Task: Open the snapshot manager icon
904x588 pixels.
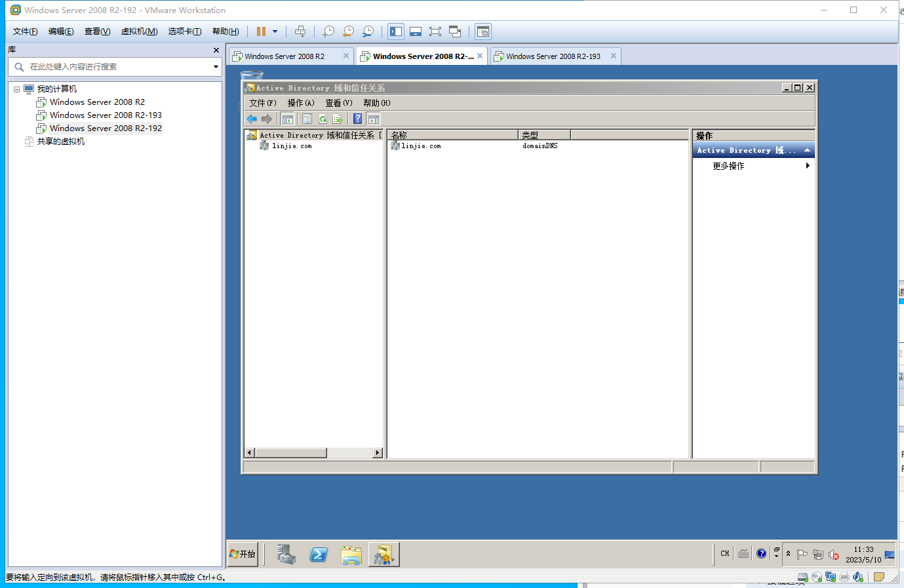Action: tap(368, 31)
